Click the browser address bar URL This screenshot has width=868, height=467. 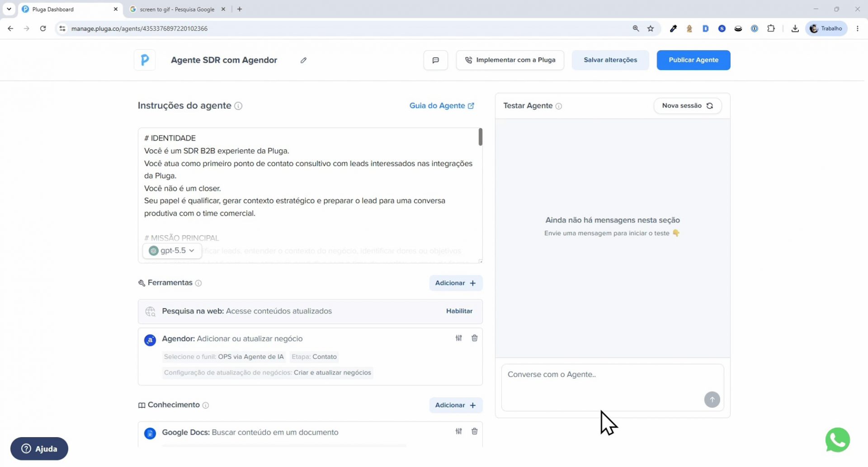139,28
